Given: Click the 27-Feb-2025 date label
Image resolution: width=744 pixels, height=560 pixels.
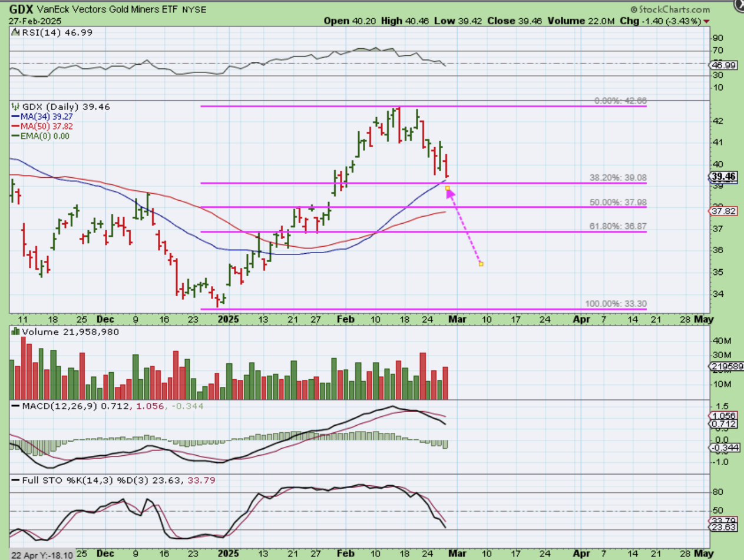Looking at the screenshot, I should point(34,21).
